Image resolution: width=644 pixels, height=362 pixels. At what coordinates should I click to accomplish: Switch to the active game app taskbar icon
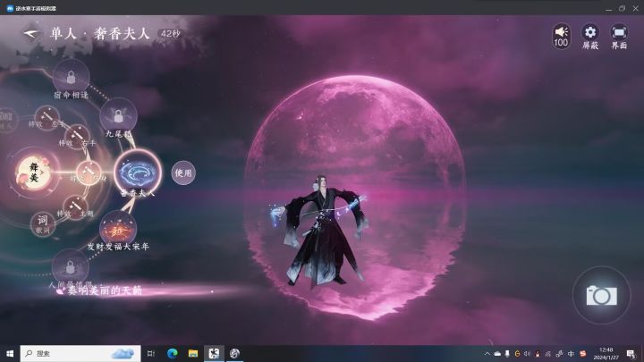(x=214, y=353)
